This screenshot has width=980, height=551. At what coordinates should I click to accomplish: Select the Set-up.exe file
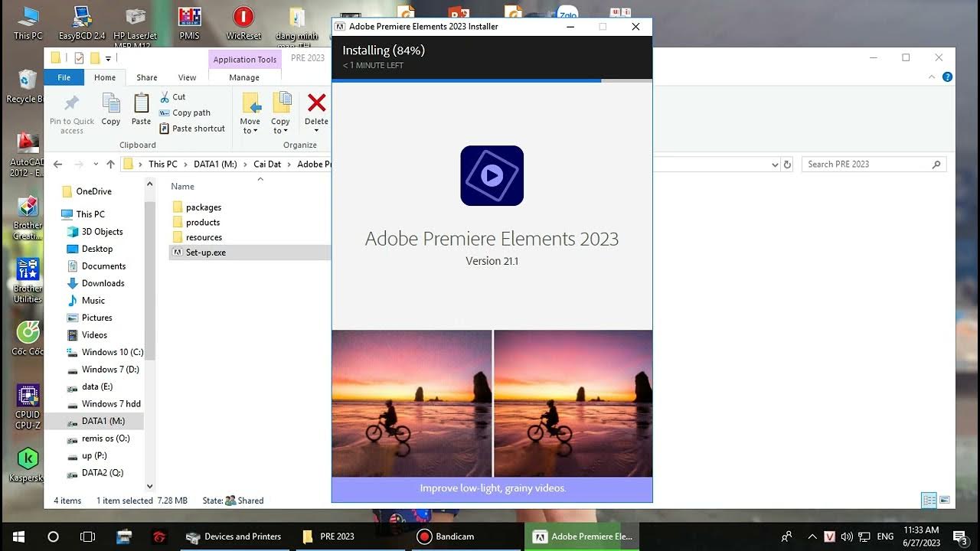tap(250, 252)
